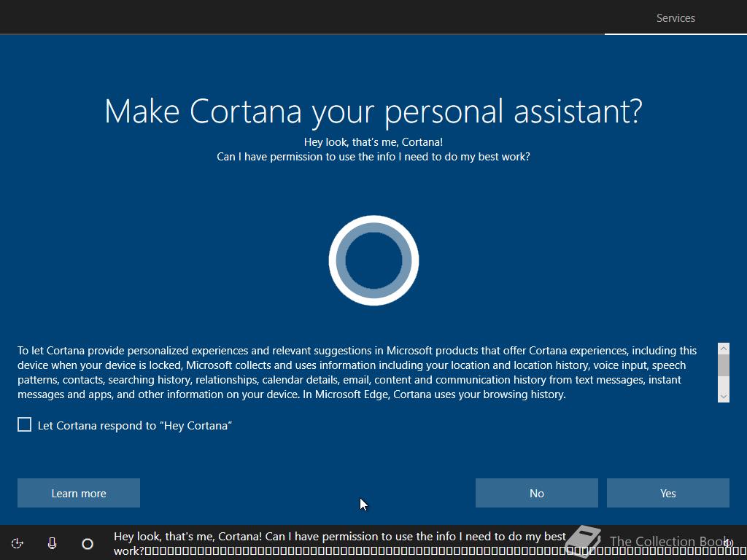Open the Ease of Access icon

(18, 543)
